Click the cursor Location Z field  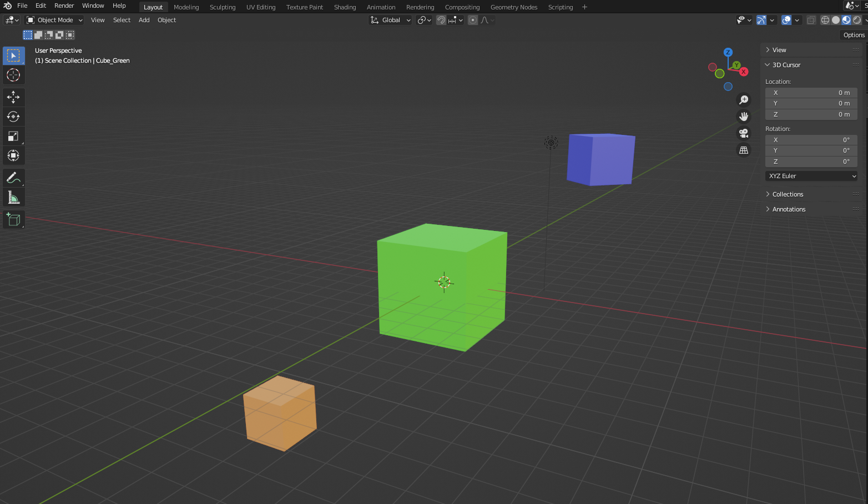811,114
